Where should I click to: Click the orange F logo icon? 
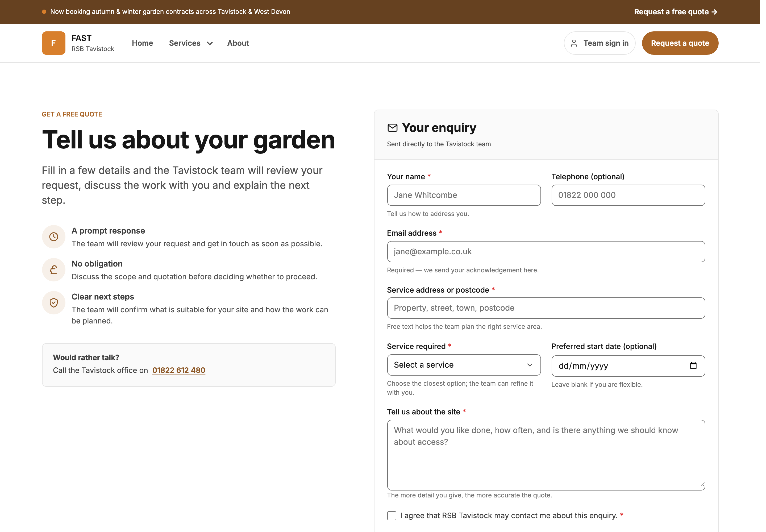click(x=53, y=43)
